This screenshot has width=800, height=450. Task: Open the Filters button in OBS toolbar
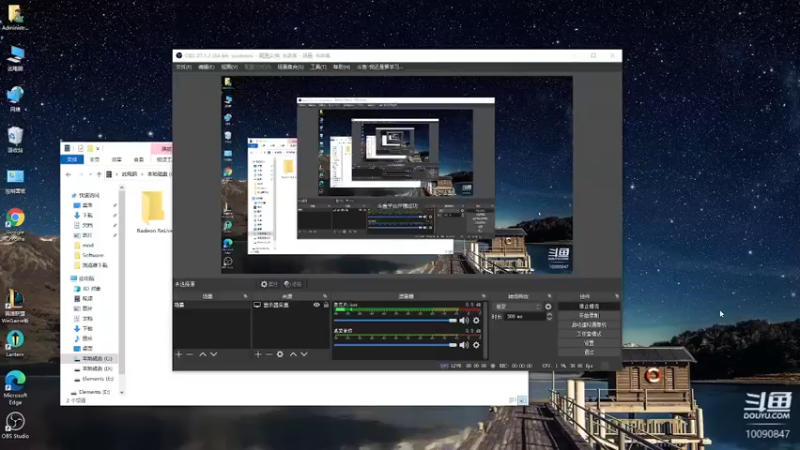tap(293, 284)
